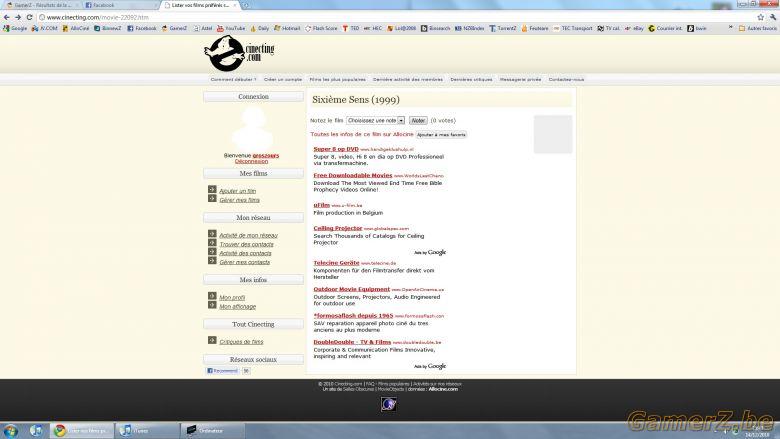Open the Gérer mes films link

tap(239, 200)
